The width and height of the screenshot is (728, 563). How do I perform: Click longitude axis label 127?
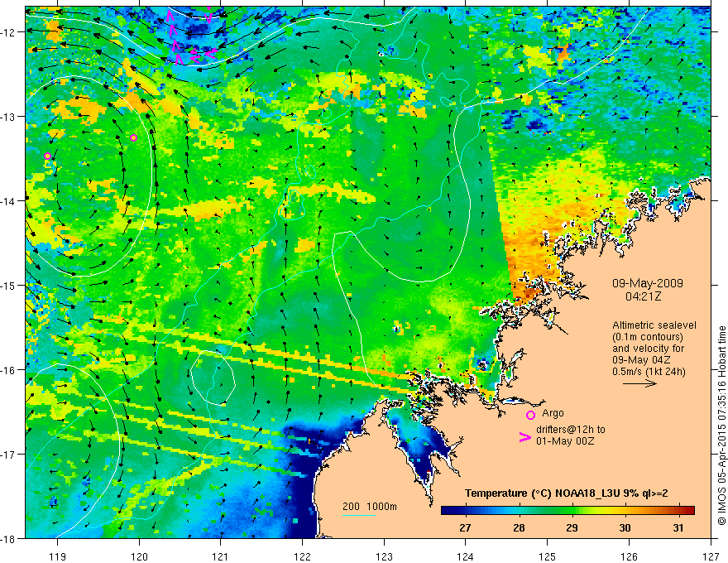coord(711,556)
